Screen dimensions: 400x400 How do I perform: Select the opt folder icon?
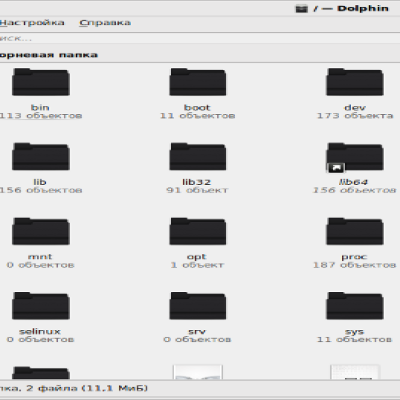198,231
